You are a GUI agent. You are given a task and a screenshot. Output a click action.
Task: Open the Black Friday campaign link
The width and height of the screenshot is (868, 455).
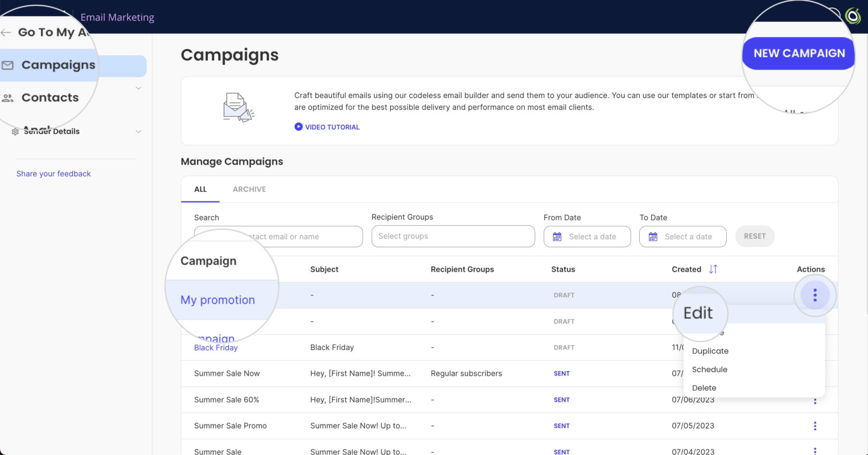pyautogui.click(x=216, y=347)
